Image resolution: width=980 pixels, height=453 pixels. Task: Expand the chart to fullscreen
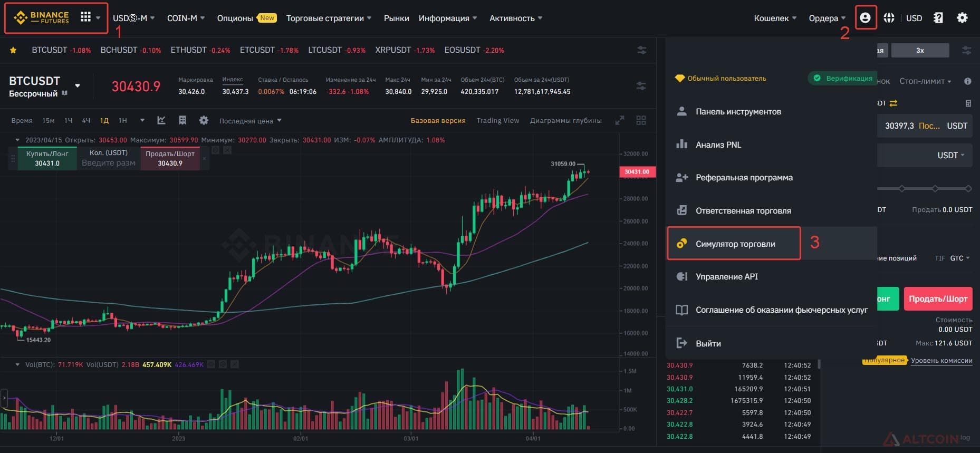coord(620,120)
